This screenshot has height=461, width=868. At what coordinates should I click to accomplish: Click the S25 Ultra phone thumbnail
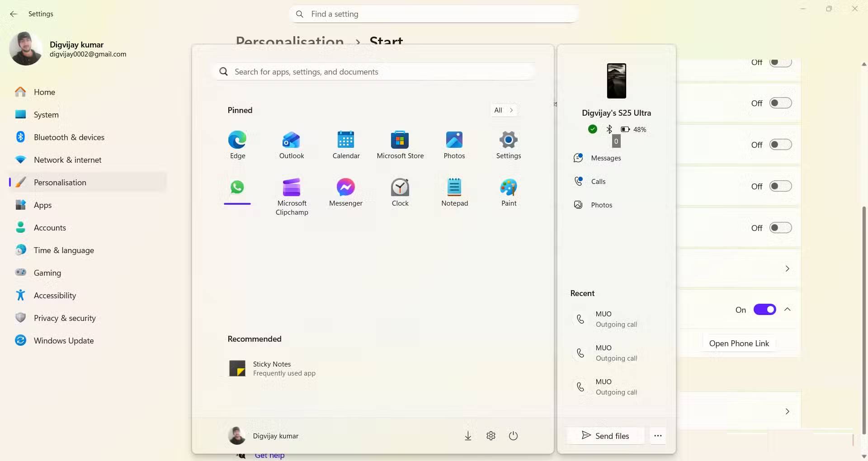point(617,81)
